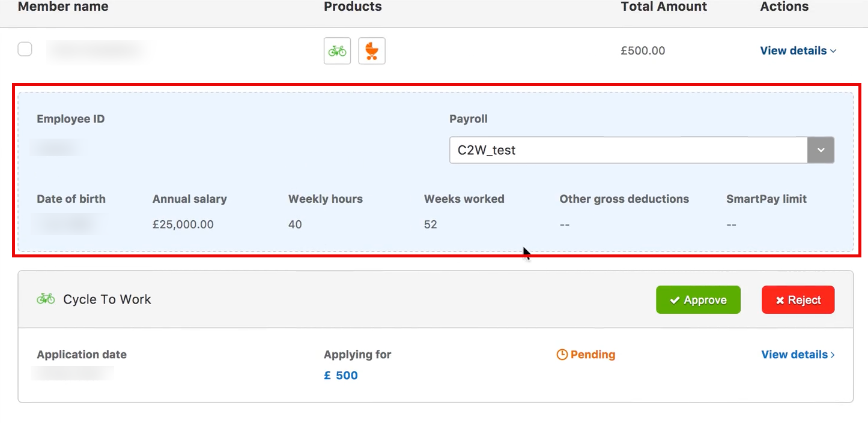Open View details for Cycle To Work
This screenshot has height=423, width=868.
point(798,355)
